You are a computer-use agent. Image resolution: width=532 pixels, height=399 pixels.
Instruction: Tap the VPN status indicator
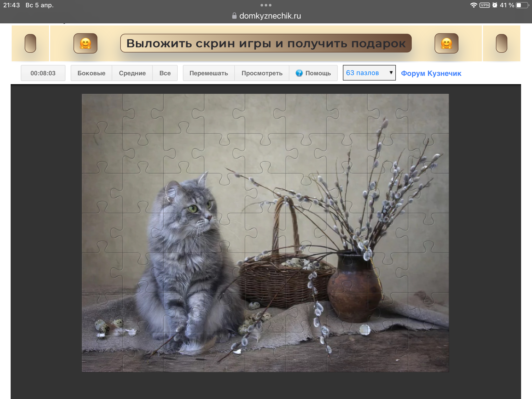484,5
